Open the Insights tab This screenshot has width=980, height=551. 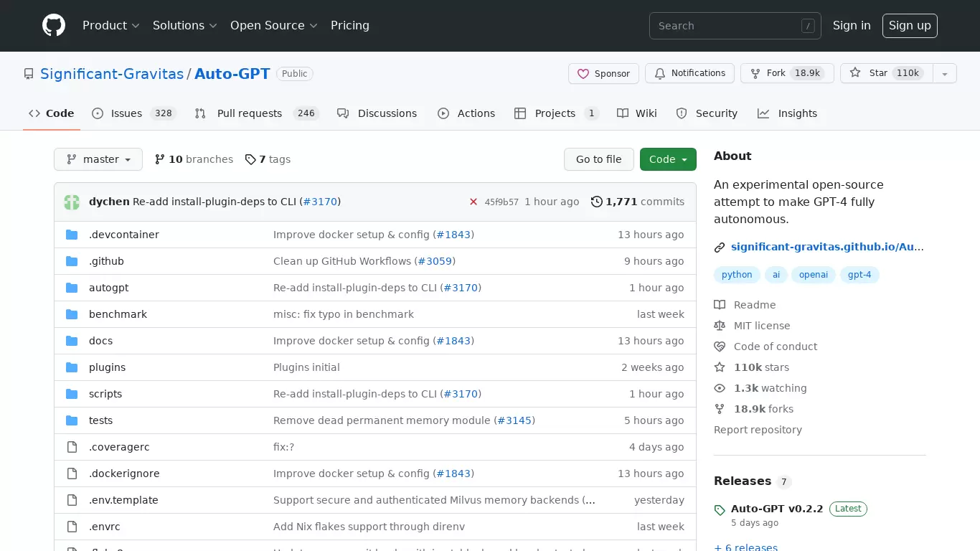click(788, 113)
